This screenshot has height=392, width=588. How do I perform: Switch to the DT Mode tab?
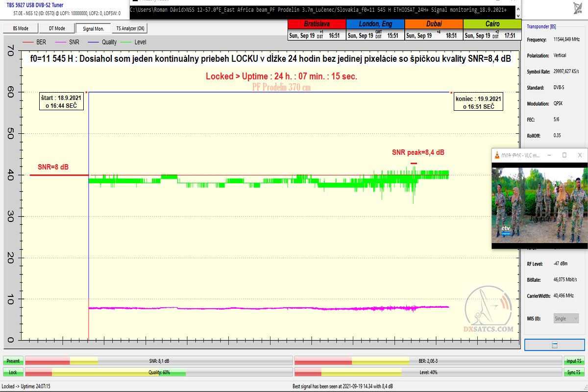[x=57, y=29]
